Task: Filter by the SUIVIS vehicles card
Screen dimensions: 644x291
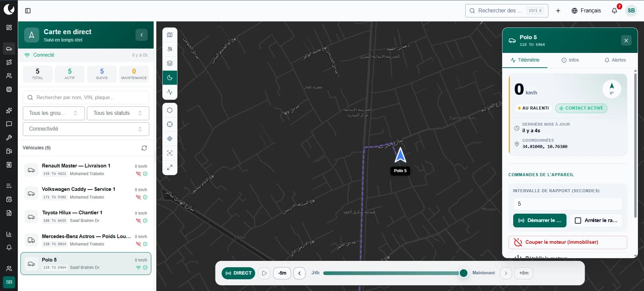Action: coord(102,74)
